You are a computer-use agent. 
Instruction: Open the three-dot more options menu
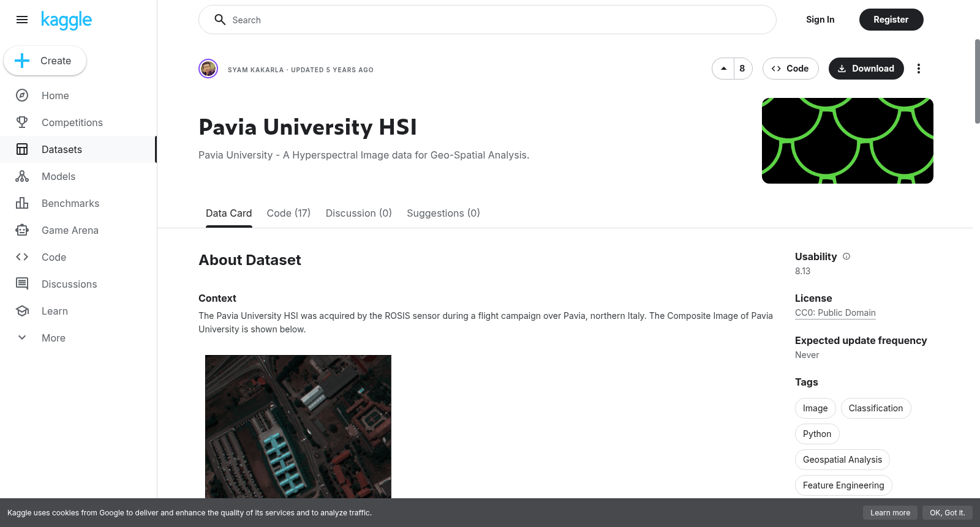[x=919, y=69]
